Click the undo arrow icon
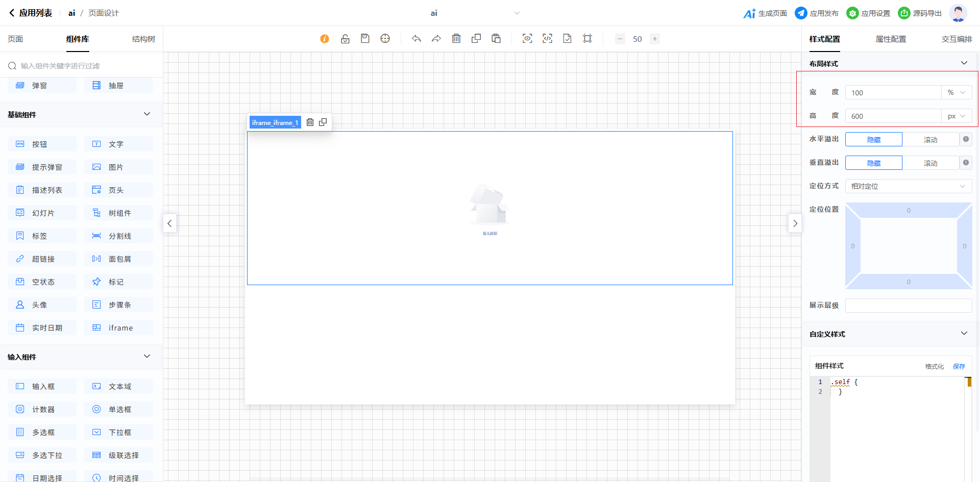Screen dimensions: 980x482 click(x=416, y=39)
